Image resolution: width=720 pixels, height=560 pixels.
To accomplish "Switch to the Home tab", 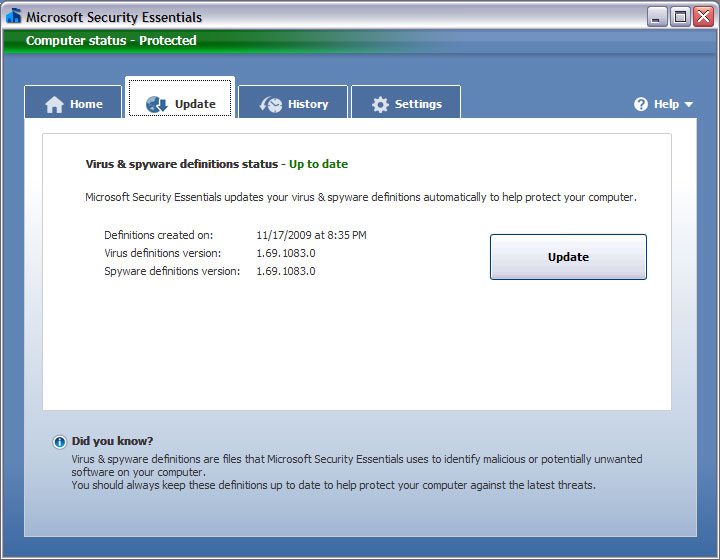I will pyautogui.click(x=73, y=101).
